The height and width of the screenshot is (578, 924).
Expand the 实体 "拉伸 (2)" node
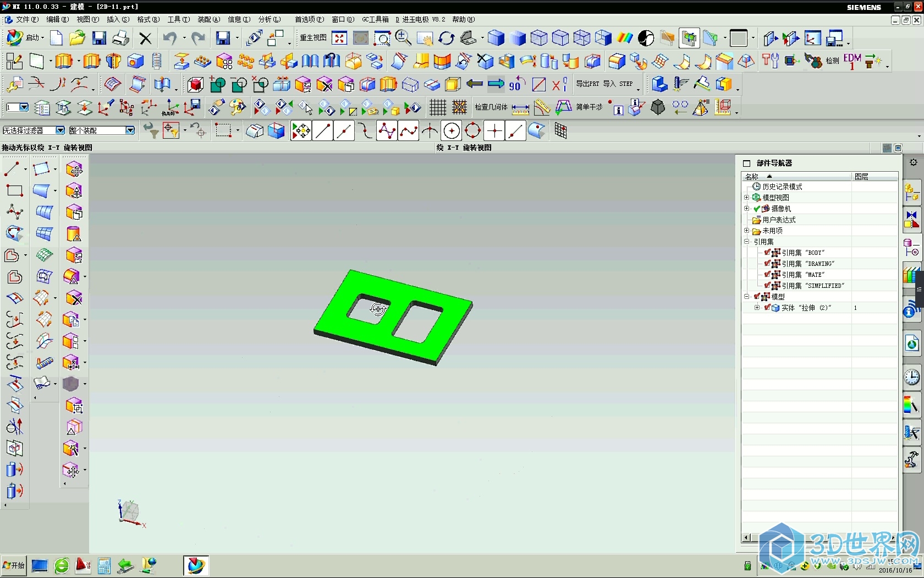[757, 307]
